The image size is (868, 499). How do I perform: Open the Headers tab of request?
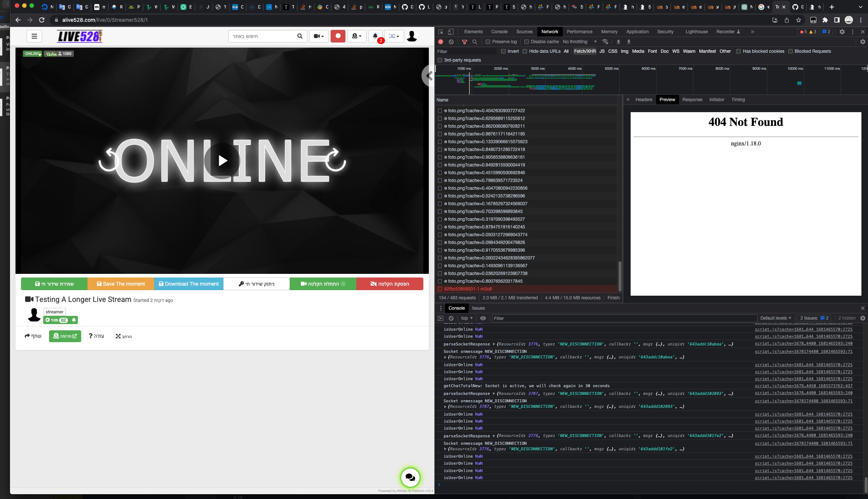(644, 100)
